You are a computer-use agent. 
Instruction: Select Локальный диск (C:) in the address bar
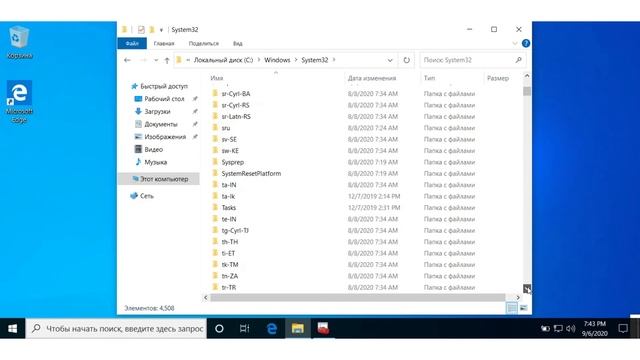(223, 60)
